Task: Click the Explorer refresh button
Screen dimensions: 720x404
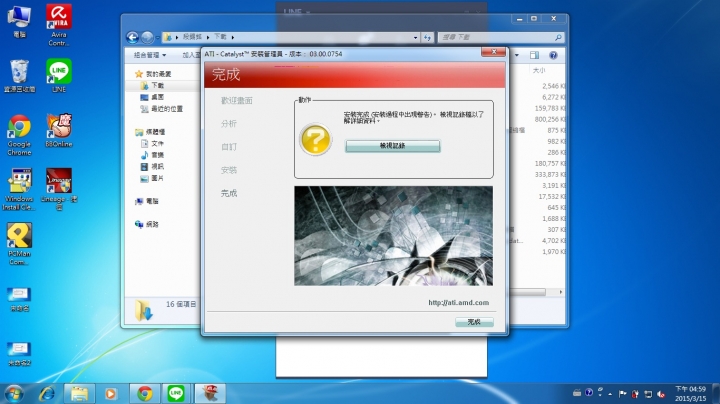Action: [x=428, y=38]
